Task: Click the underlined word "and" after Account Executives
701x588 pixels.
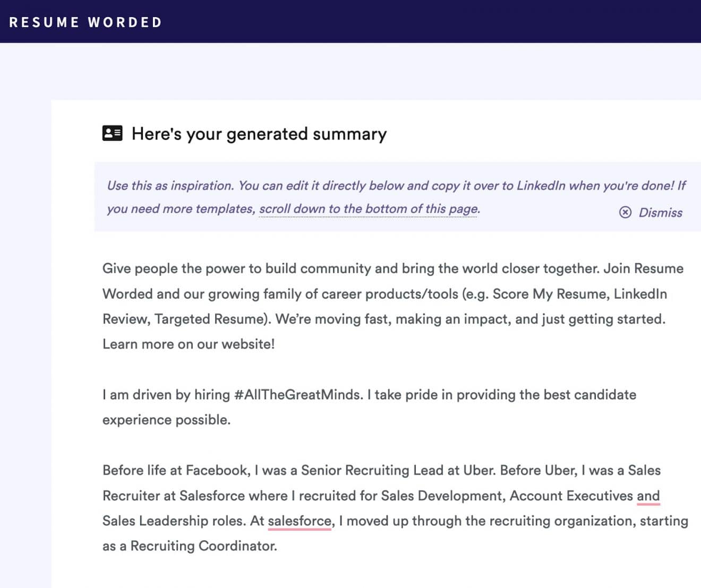Action: [649, 496]
